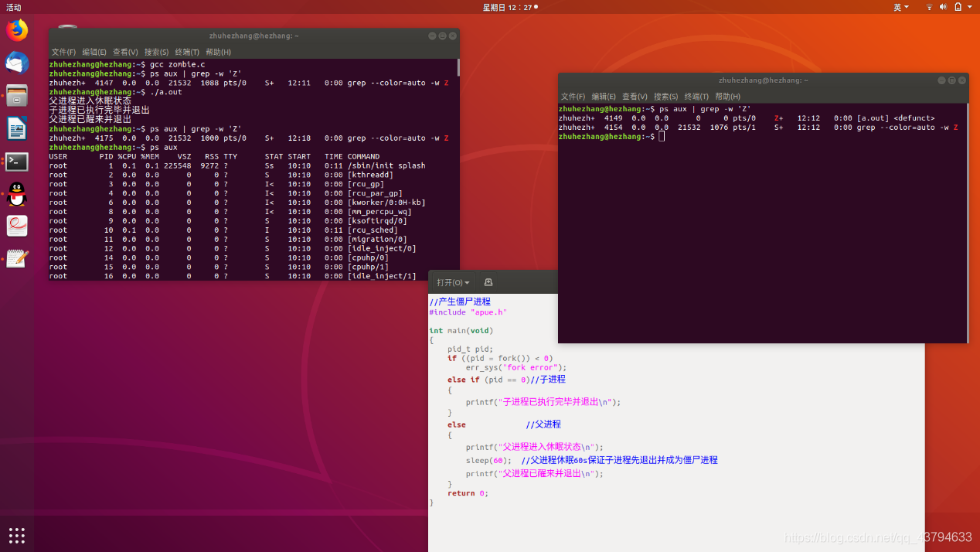Open 编辑(E) menu in left terminal
This screenshot has width=980, height=552.
[94, 52]
